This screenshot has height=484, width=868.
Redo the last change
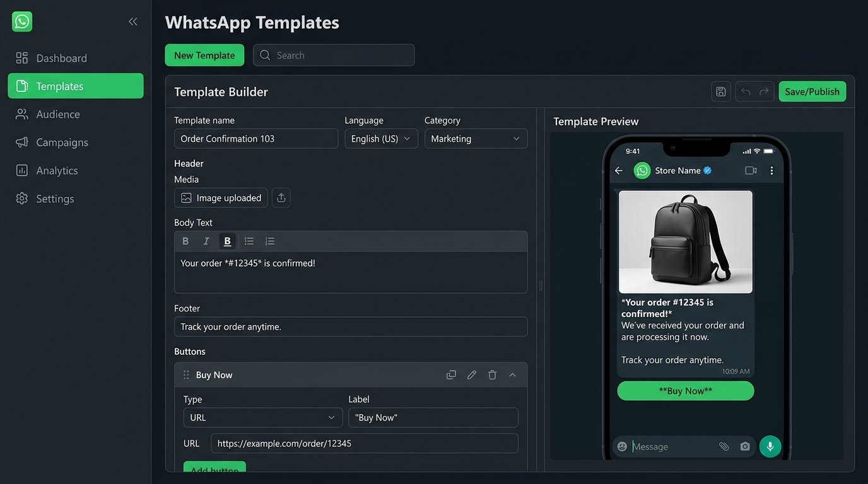(x=764, y=91)
